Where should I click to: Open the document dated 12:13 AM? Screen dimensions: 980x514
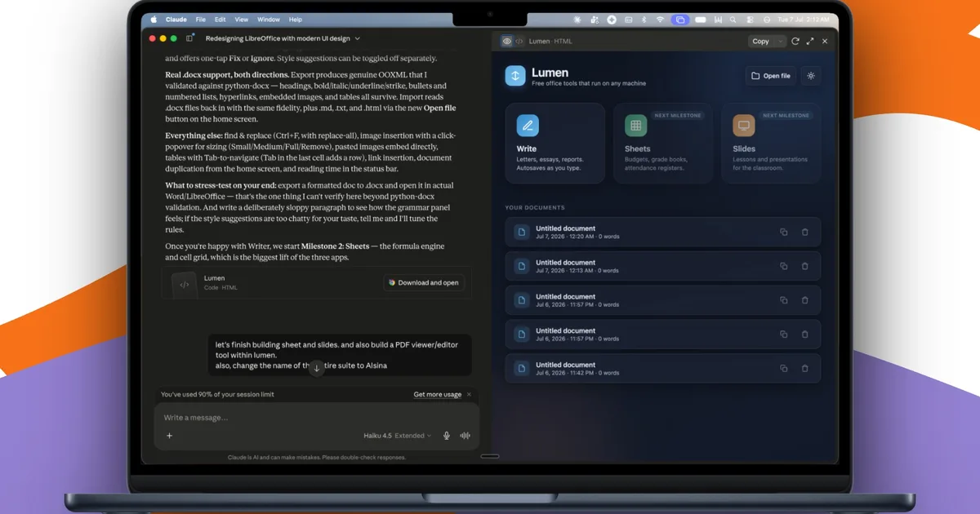(662, 266)
